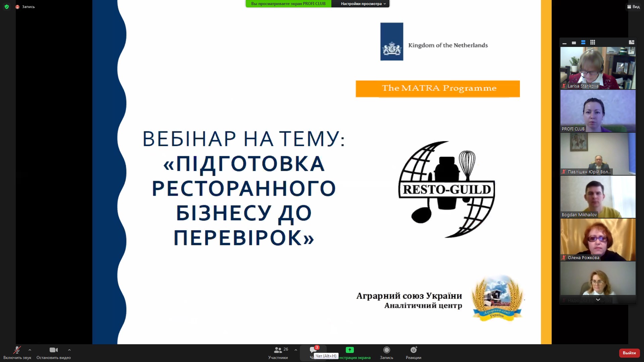This screenshot has width=644, height=362.
Task: Show more participants with the down chevron
Action: point(598,300)
